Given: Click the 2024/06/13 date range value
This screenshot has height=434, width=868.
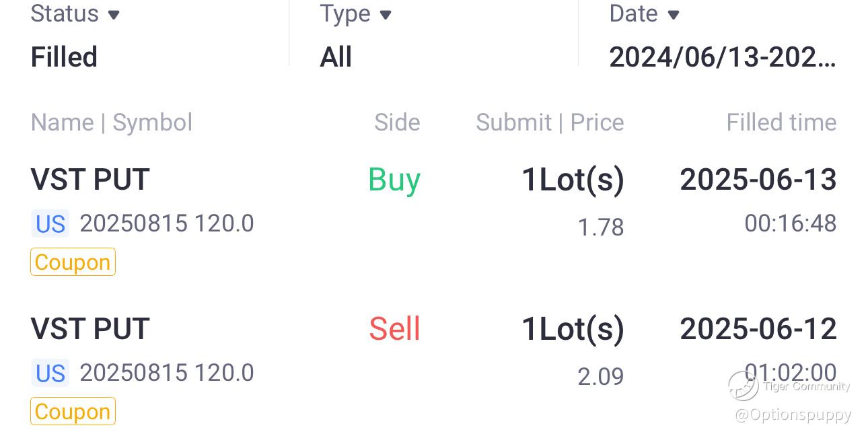Looking at the screenshot, I should tap(722, 57).
